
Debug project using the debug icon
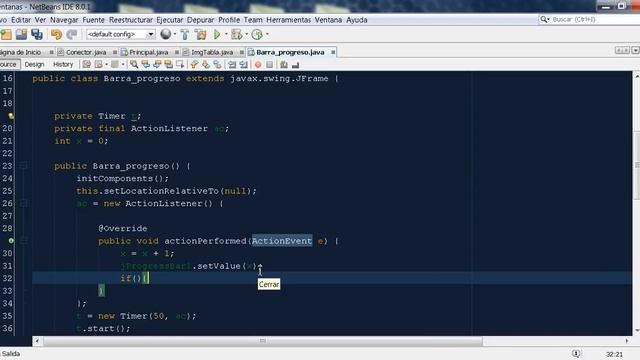tap(236, 35)
